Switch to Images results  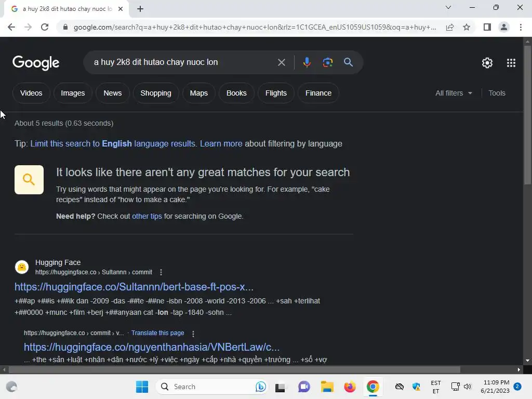(73, 93)
